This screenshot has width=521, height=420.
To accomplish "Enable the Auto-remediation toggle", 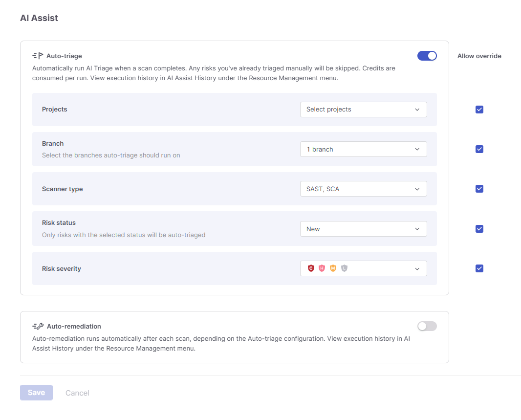I will (x=427, y=326).
